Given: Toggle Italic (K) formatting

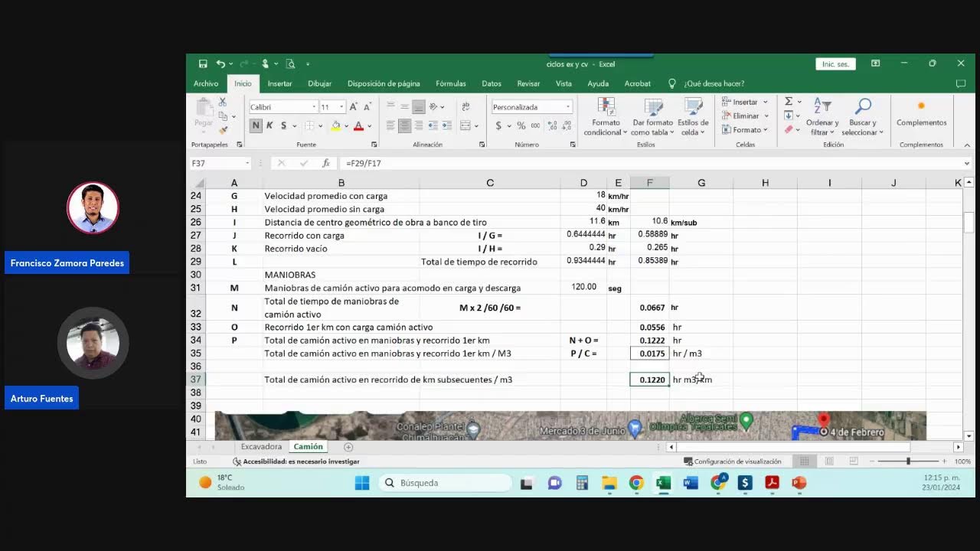Looking at the screenshot, I should [x=269, y=126].
